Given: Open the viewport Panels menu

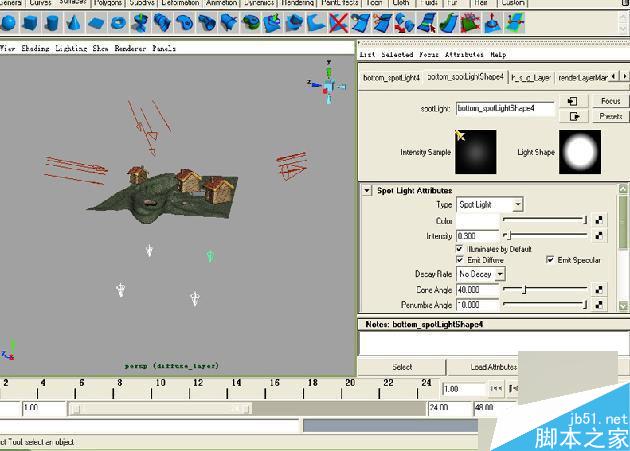Looking at the screenshot, I should coord(164,49).
